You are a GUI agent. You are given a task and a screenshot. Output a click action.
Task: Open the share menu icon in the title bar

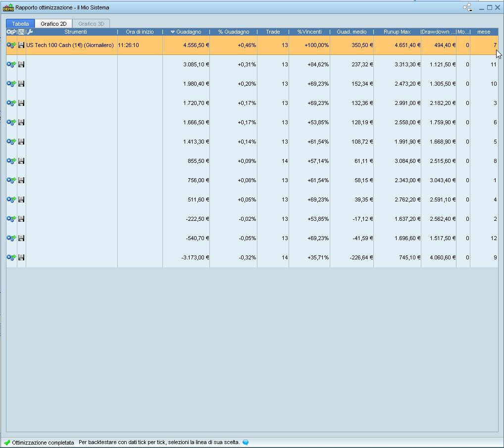[467, 7]
